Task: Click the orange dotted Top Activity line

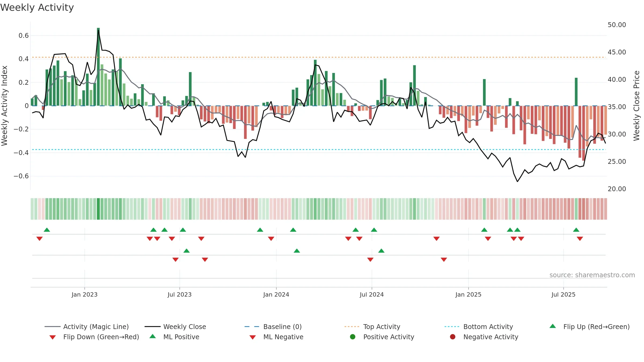Action: [x=319, y=57]
